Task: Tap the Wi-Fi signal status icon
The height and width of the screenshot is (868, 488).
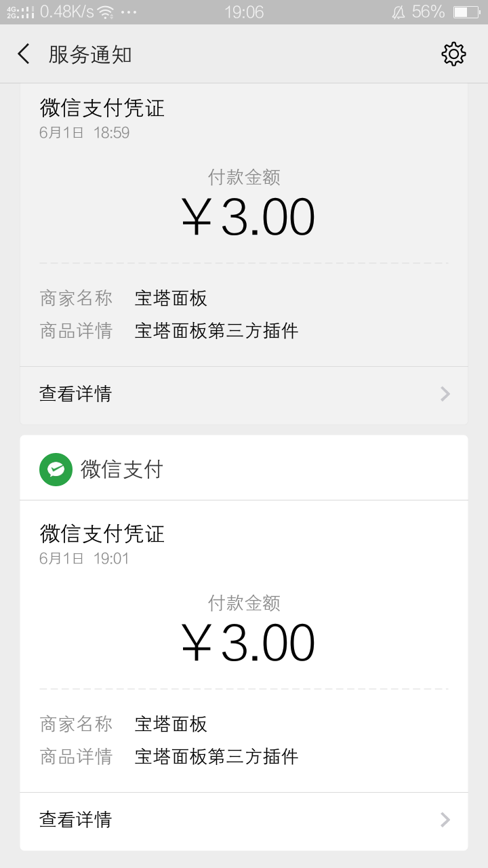Action: 105,12
